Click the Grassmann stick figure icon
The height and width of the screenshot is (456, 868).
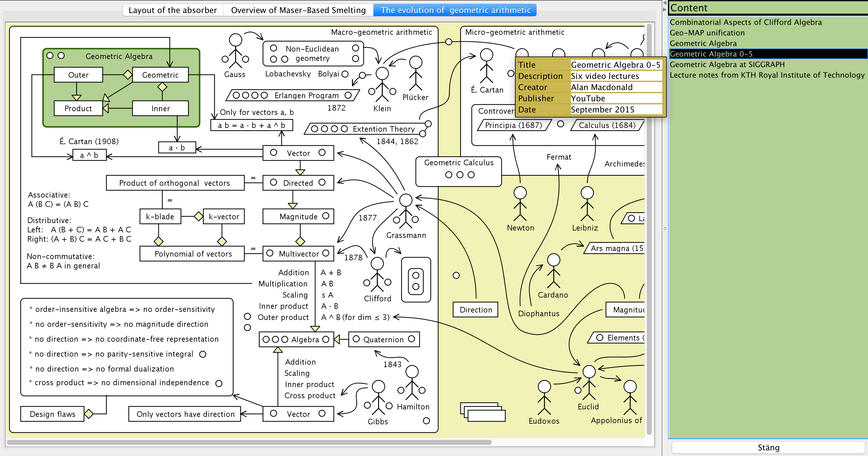click(406, 211)
